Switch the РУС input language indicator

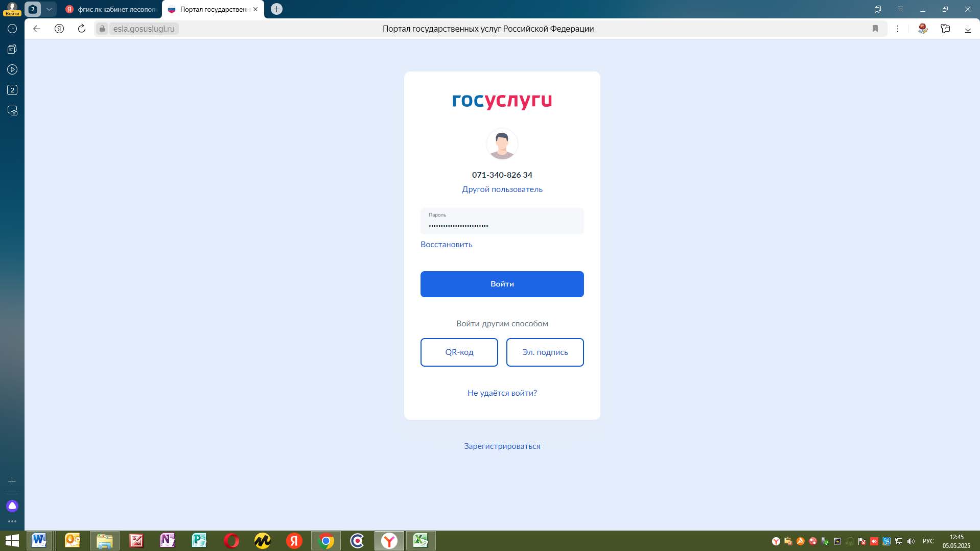tap(928, 541)
